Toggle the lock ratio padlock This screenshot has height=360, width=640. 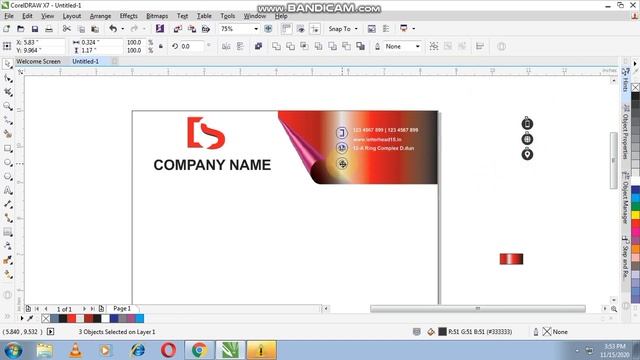click(161, 46)
